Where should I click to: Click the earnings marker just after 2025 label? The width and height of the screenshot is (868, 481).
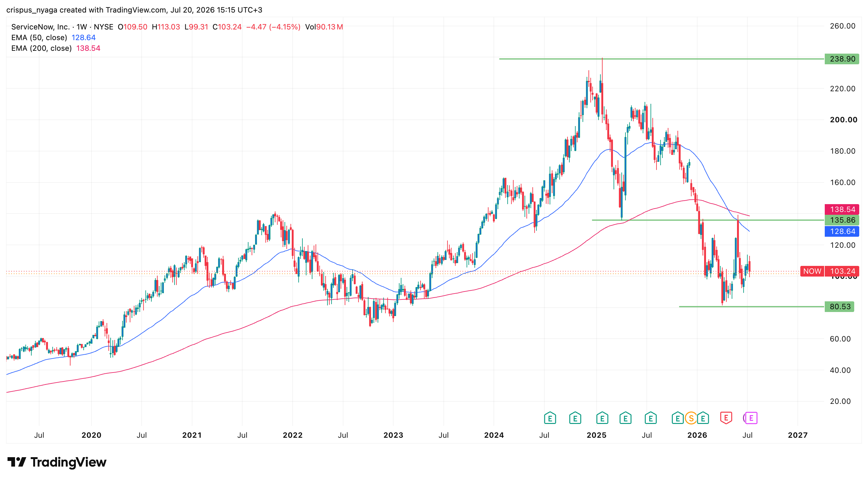(x=602, y=418)
